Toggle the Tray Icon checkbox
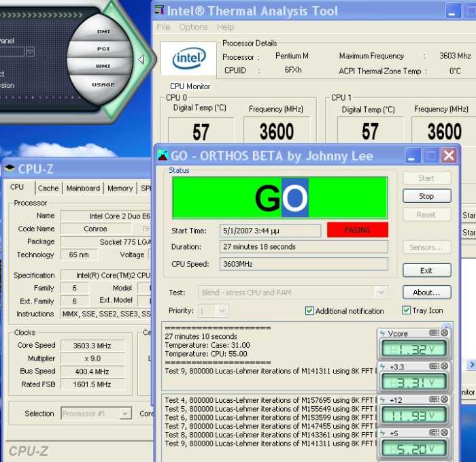Viewport: 476px width, 462px height. (406, 310)
